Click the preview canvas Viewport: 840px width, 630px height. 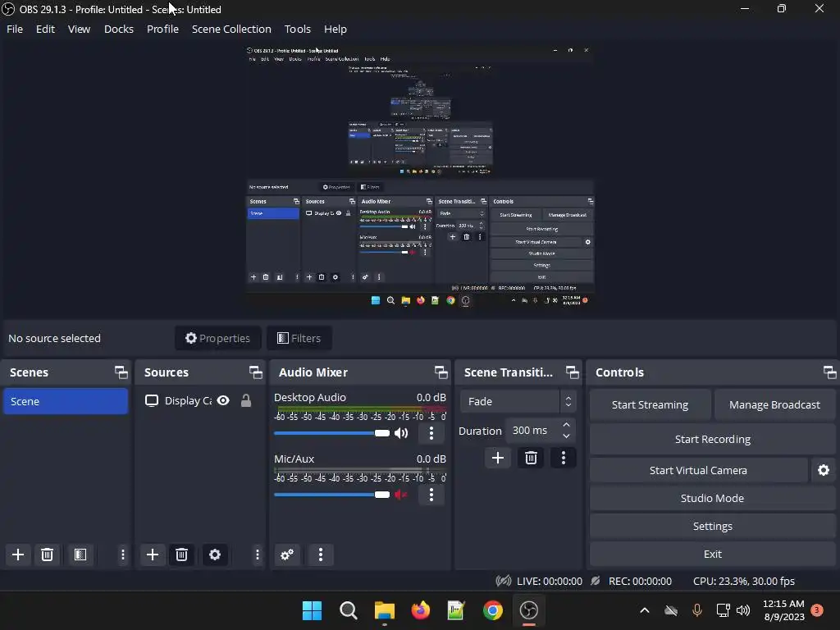[x=420, y=176]
